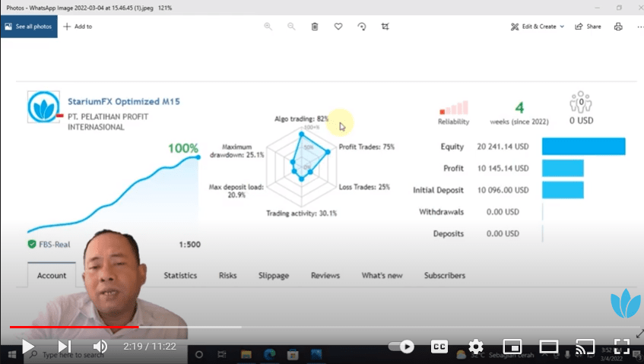644x364 pixels.
Task: Click See all photos button
Action: coord(29,27)
